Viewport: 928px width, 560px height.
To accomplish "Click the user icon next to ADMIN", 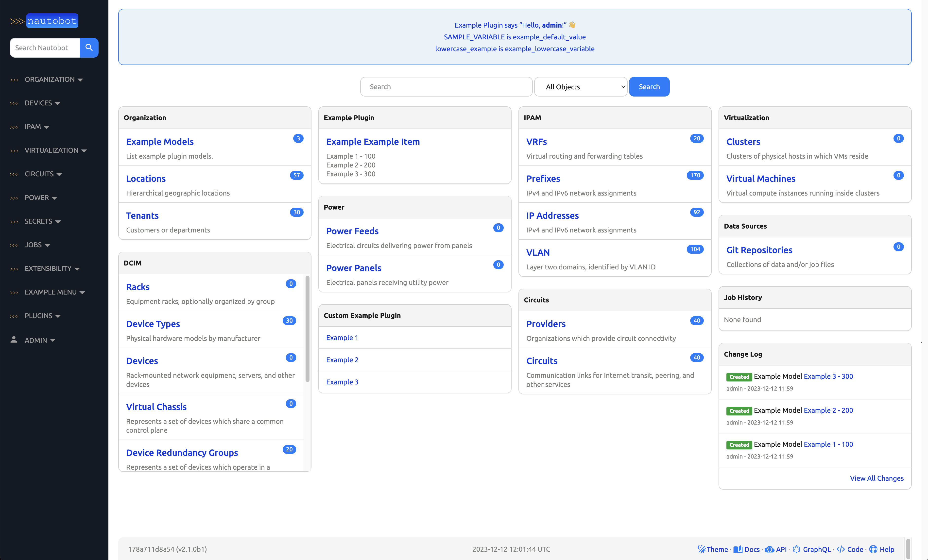I will click(14, 340).
